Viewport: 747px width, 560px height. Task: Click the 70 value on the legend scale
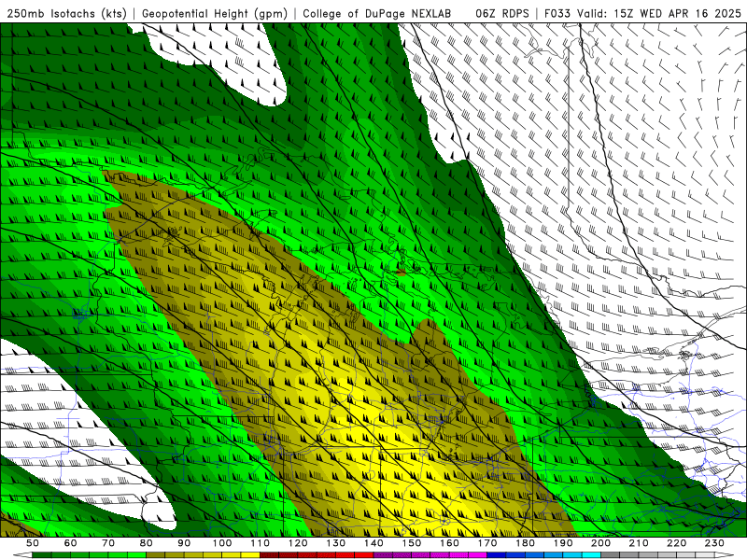[108, 543]
